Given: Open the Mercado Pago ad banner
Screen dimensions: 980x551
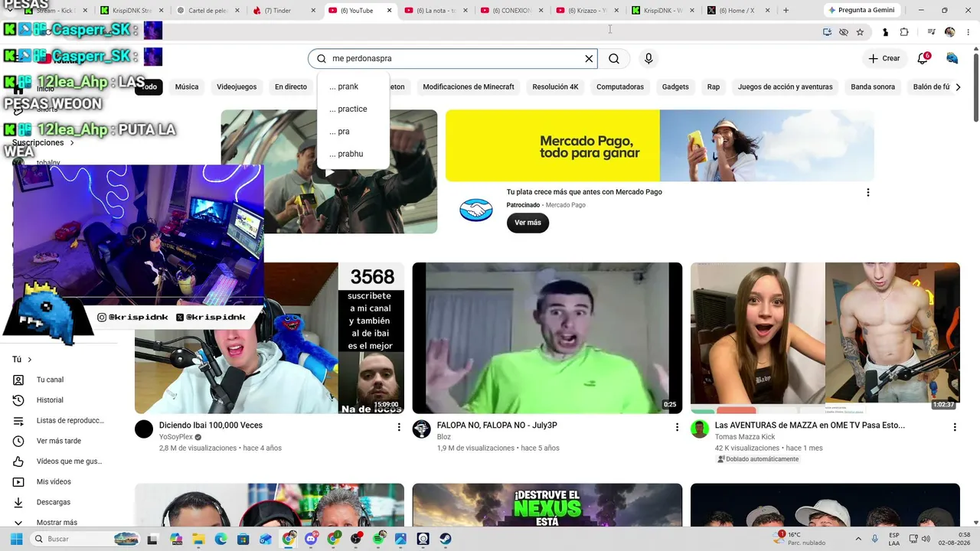Looking at the screenshot, I should click(x=660, y=145).
